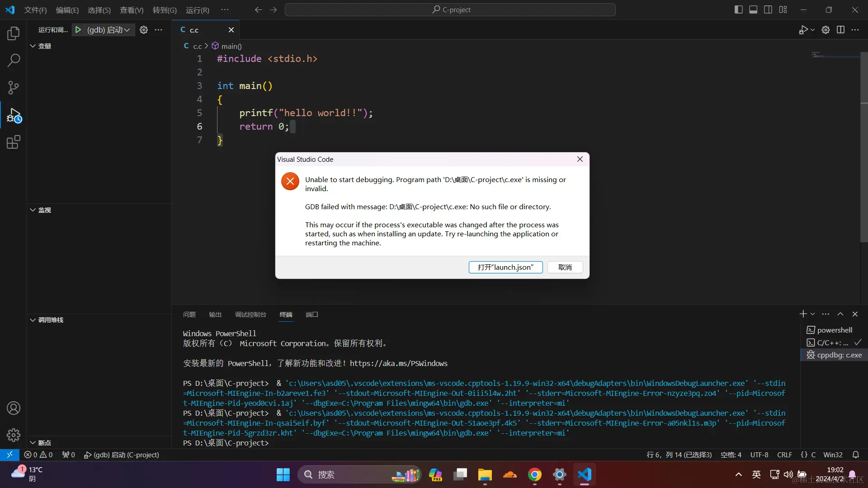Open the Source Control view

[14, 88]
